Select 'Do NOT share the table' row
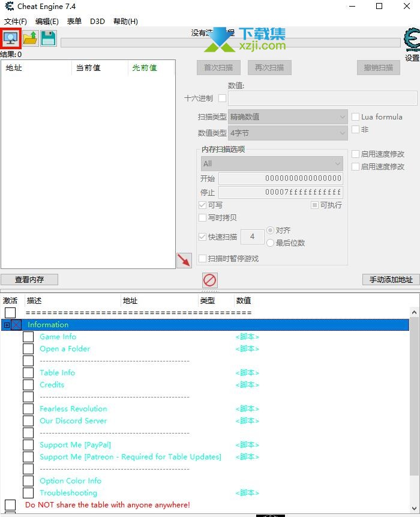420x517 pixels. pyautogui.click(x=107, y=505)
